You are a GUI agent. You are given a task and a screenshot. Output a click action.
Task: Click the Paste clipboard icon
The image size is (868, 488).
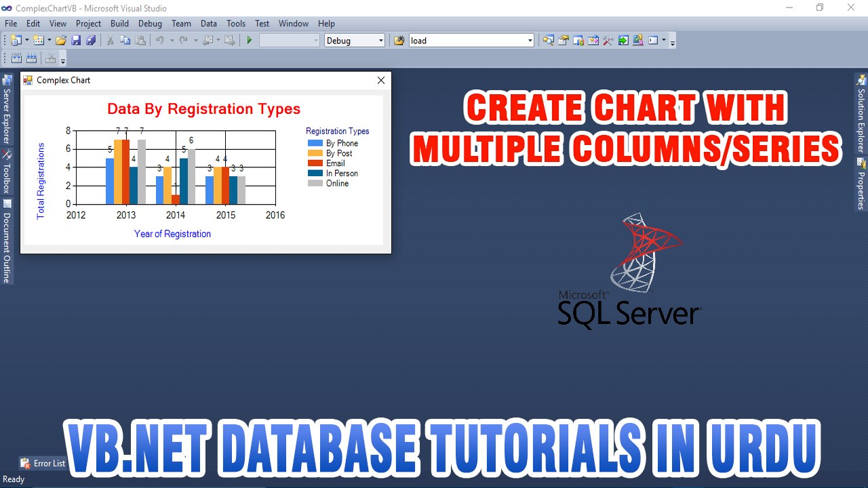click(140, 41)
